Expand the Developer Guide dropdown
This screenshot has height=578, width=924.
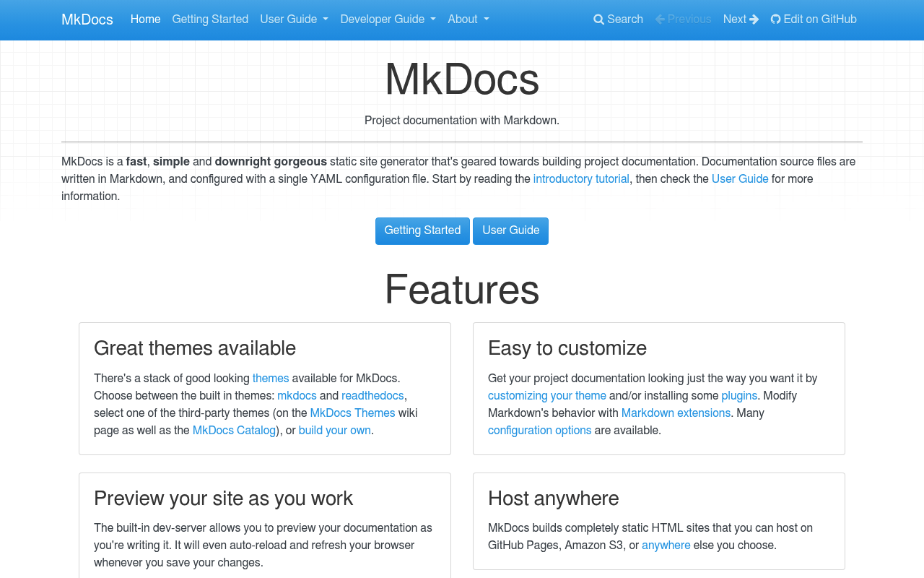click(x=388, y=20)
